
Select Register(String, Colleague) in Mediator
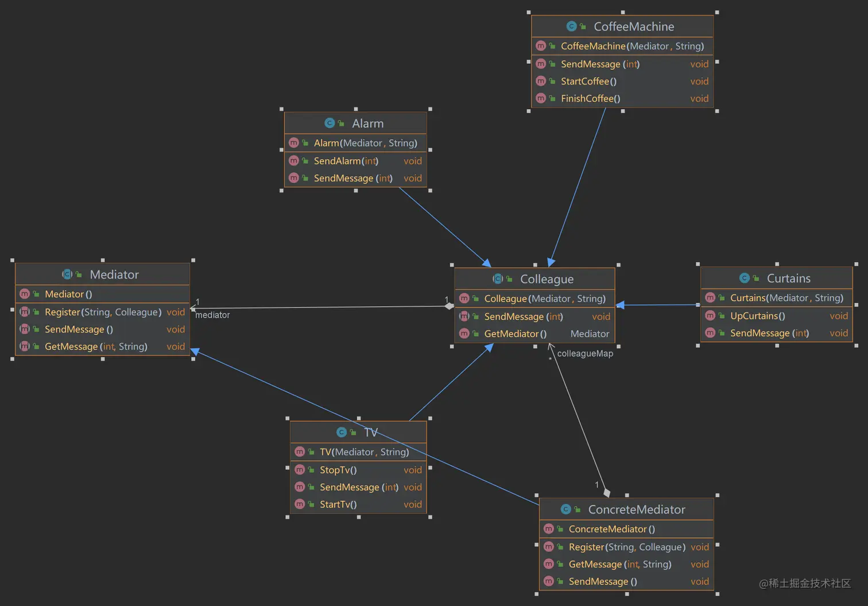click(x=103, y=312)
